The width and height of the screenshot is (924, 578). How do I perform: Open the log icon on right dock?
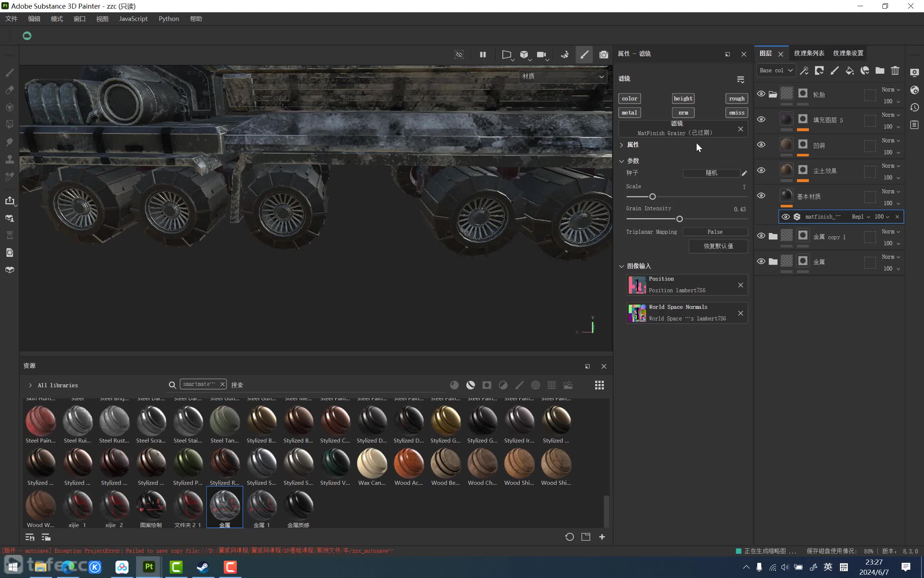click(915, 125)
